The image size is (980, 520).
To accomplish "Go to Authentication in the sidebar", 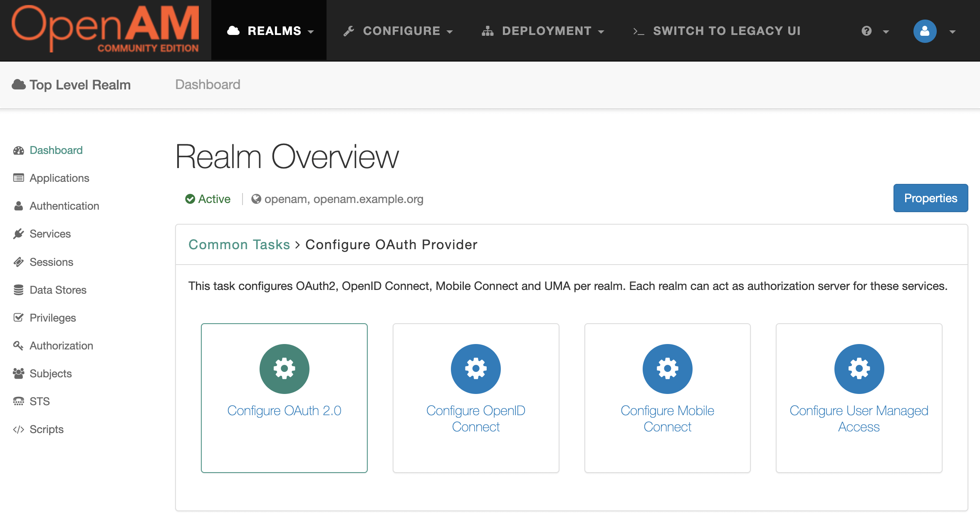I will [x=64, y=206].
